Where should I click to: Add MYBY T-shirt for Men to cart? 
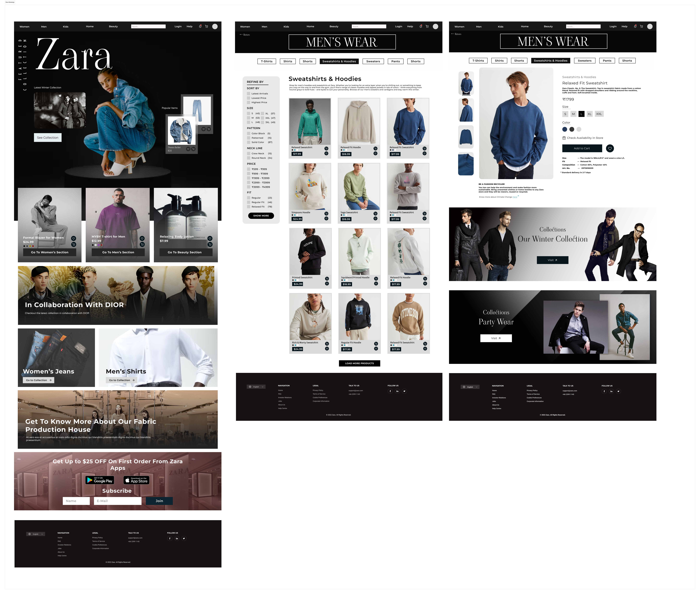coord(142,244)
